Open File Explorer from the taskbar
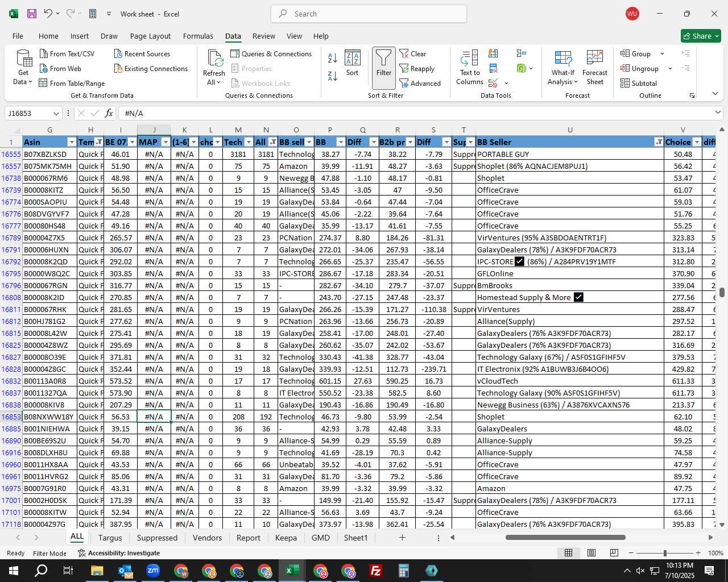Image resolution: width=728 pixels, height=582 pixels. click(97, 571)
